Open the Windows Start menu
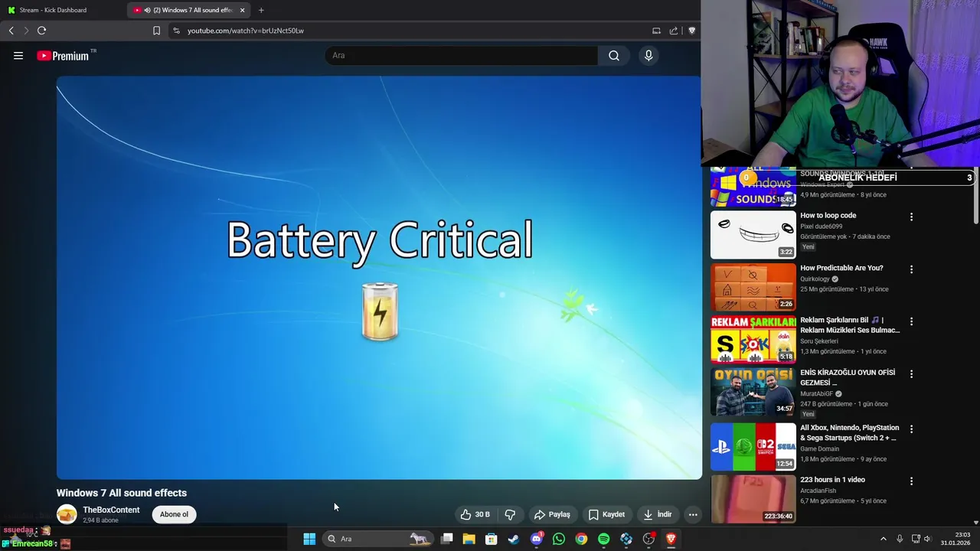This screenshot has height=551, width=980. [309, 539]
